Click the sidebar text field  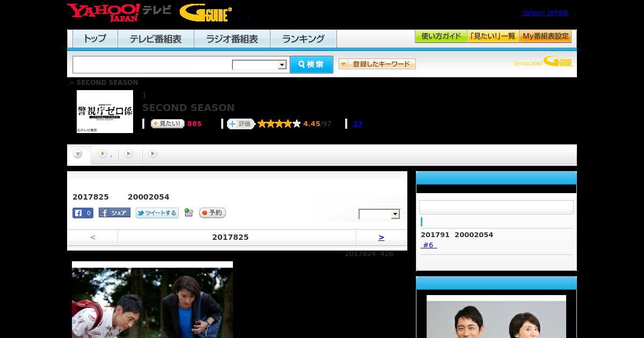pos(496,208)
